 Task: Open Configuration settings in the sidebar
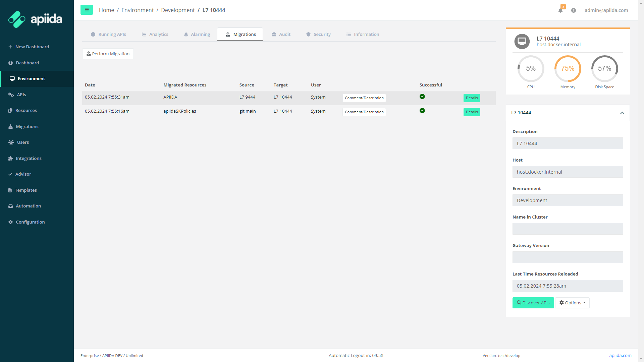point(30,222)
